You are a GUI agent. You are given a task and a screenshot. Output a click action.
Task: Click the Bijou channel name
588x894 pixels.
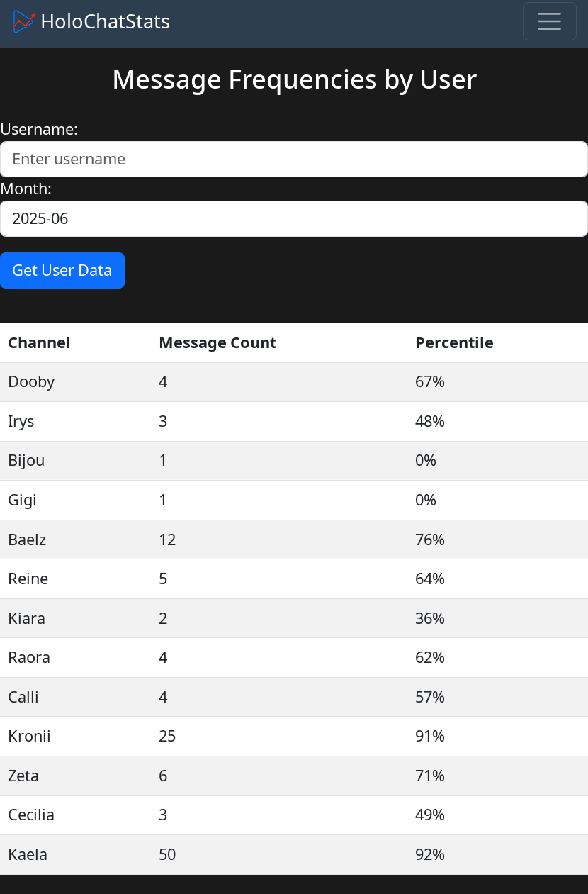pos(26,461)
